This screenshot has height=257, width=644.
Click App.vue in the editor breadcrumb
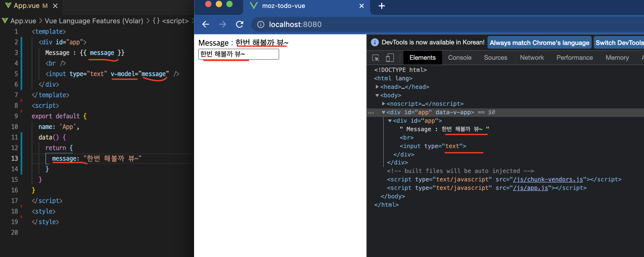point(23,21)
